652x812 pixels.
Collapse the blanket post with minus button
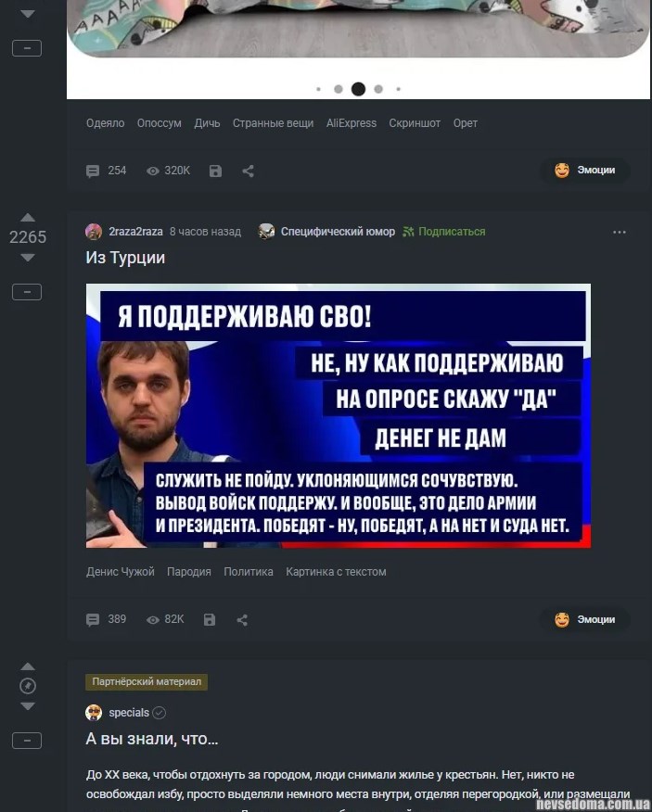point(27,48)
